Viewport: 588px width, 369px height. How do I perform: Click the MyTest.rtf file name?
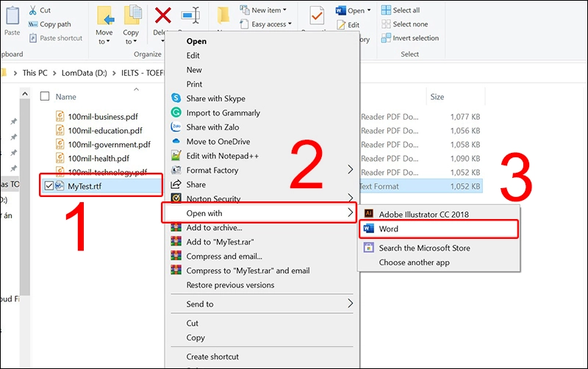[x=85, y=186]
